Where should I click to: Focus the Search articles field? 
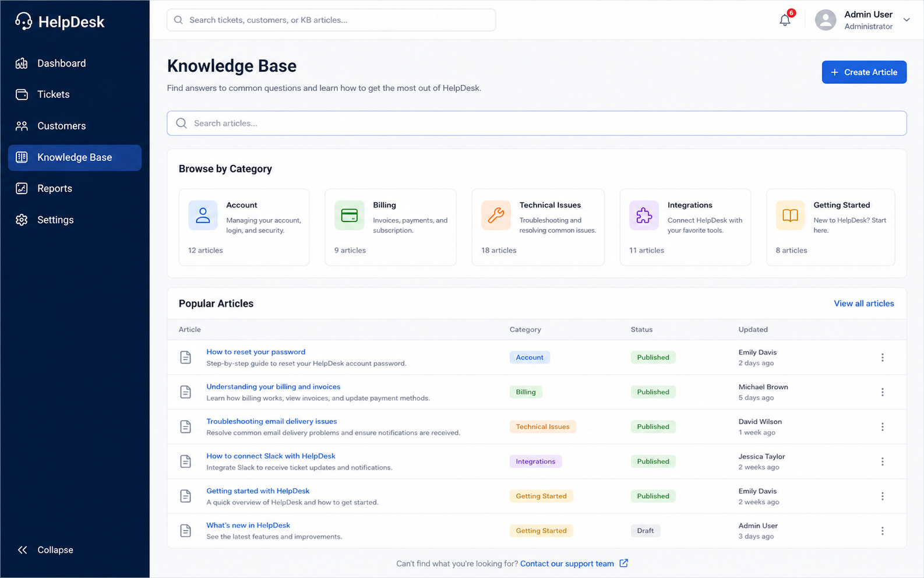537,123
